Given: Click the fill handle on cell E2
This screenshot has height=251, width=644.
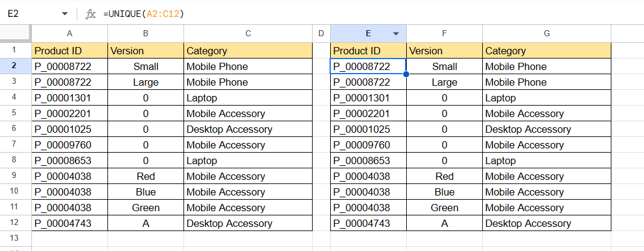Looking at the screenshot, I should click(406, 74).
